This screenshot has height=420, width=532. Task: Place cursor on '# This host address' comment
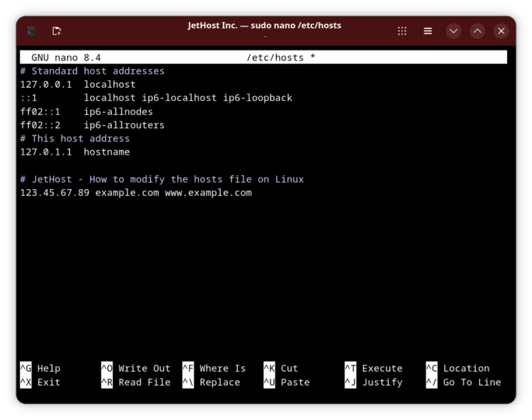point(75,138)
